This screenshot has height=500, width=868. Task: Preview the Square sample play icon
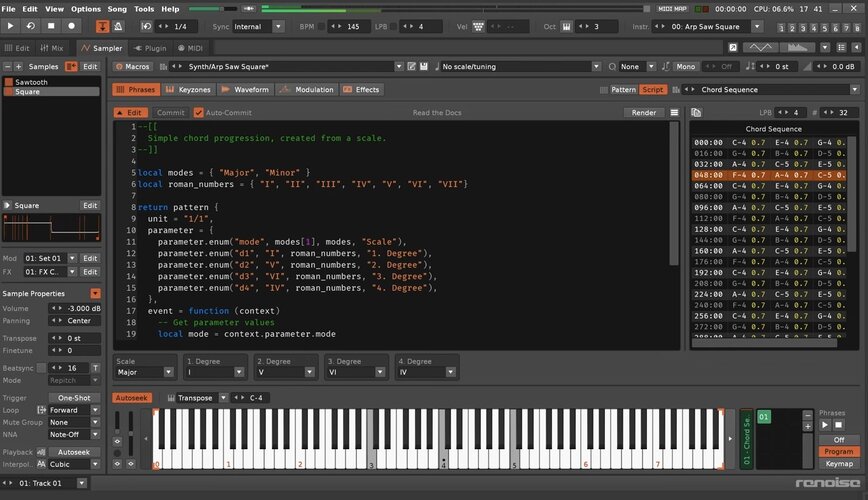pos(7,205)
